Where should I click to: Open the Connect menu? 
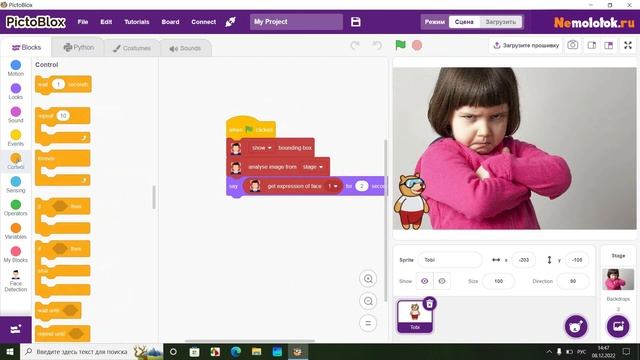(x=204, y=22)
